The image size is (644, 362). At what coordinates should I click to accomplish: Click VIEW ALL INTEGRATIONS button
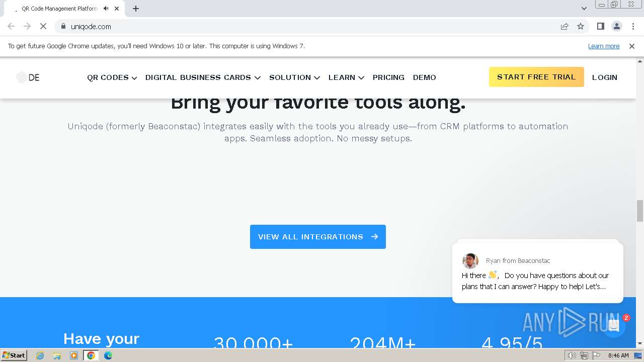pyautogui.click(x=318, y=237)
